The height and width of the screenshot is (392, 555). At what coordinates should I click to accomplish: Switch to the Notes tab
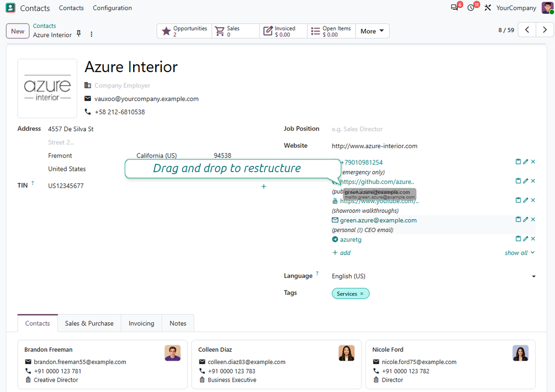(178, 323)
